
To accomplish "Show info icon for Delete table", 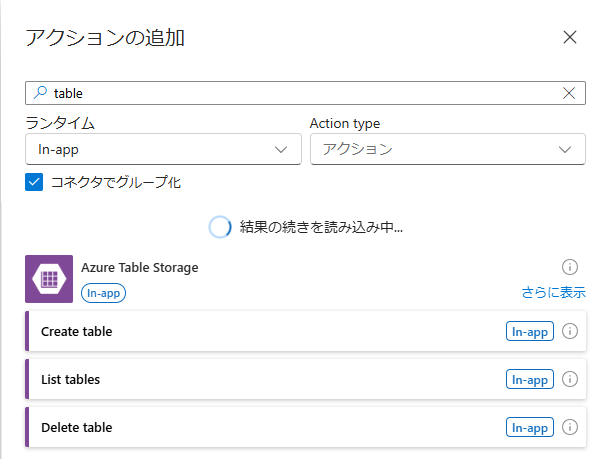I will pyautogui.click(x=570, y=428).
